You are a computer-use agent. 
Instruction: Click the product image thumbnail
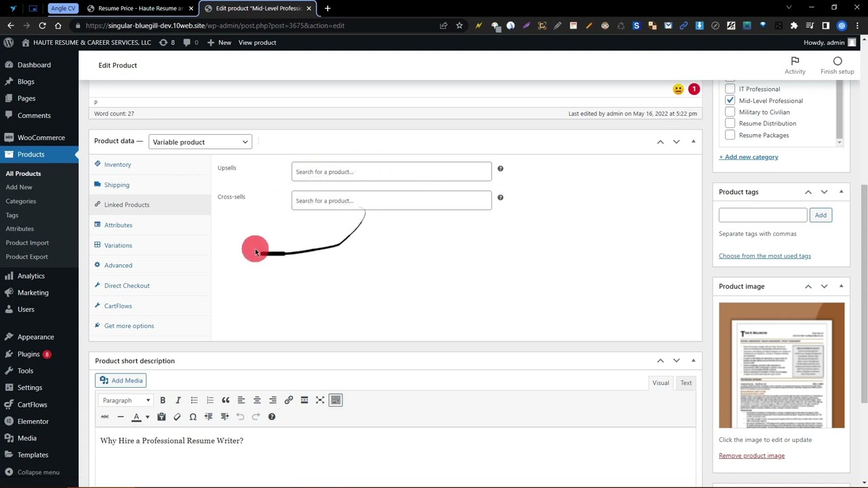pyautogui.click(x=782, y=365)
